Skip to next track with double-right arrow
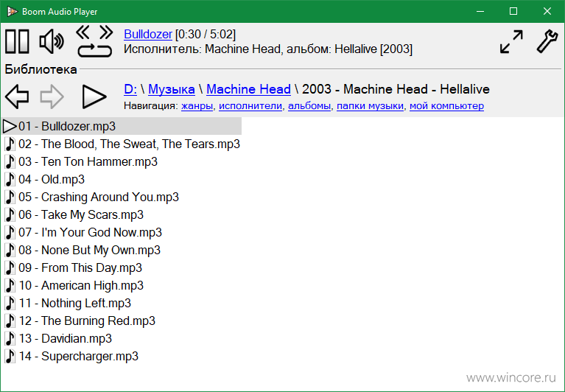Viewport: 565px width, 392px height. (x=106, y=32)
